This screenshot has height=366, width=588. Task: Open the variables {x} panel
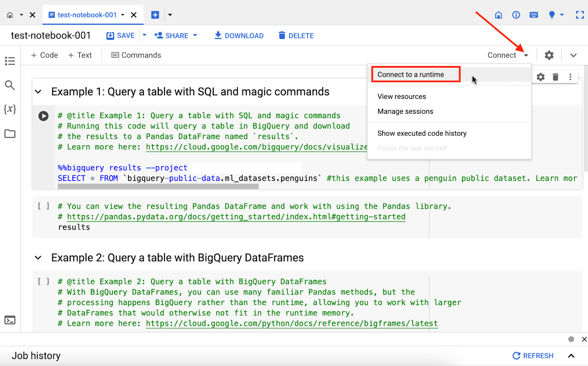click(10, 109)
